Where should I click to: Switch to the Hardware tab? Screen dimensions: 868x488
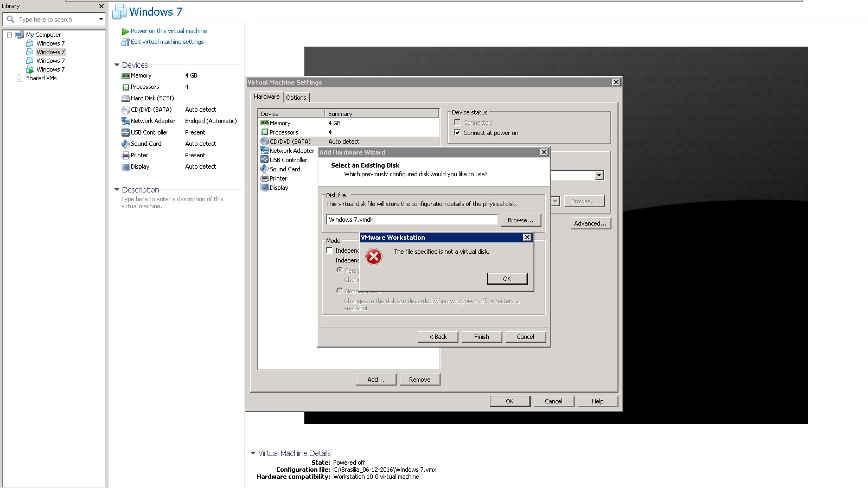267,97
